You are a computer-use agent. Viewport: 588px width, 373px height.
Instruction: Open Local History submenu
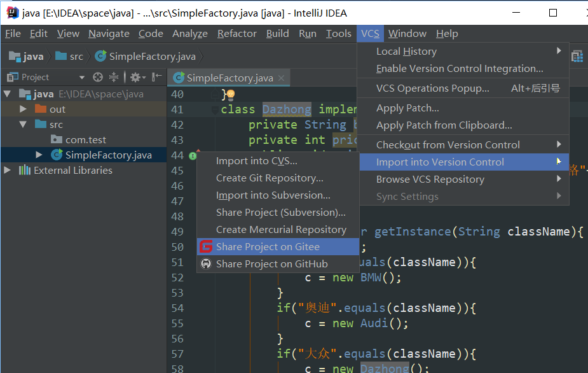point(463,51)
